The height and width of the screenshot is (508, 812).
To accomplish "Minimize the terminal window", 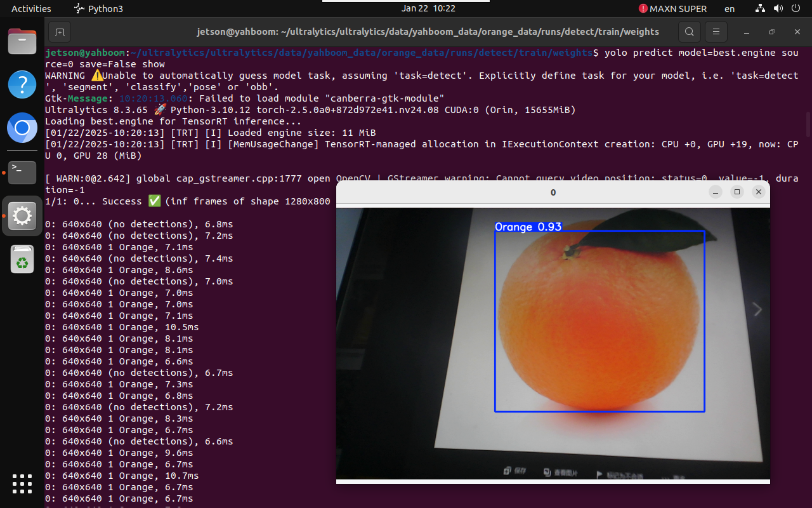I will tap(745, 32).
